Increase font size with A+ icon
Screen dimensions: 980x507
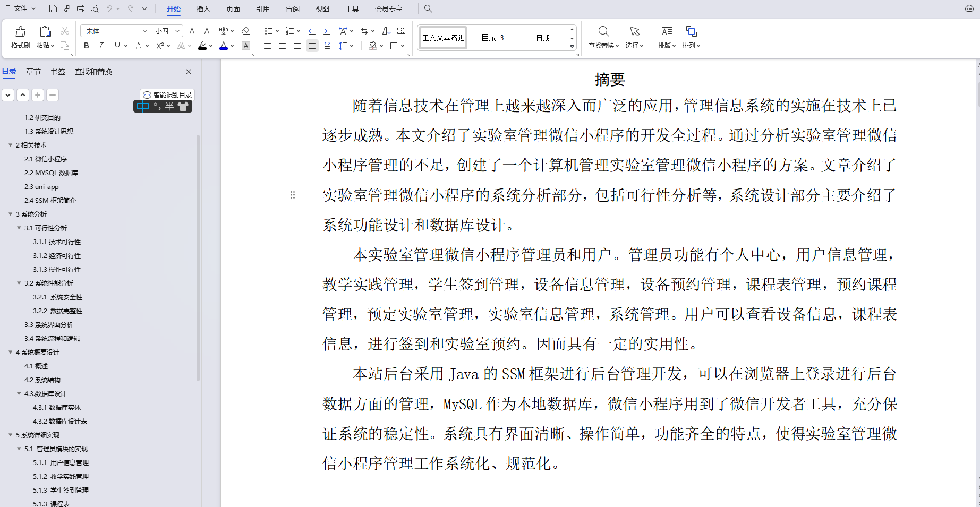click(193, 31)
